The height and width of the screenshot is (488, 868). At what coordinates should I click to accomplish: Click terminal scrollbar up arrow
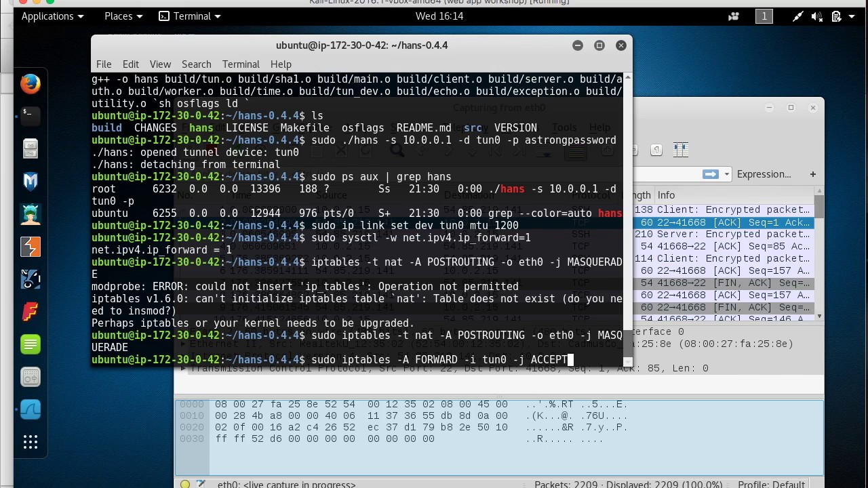[x=627, y=77]
